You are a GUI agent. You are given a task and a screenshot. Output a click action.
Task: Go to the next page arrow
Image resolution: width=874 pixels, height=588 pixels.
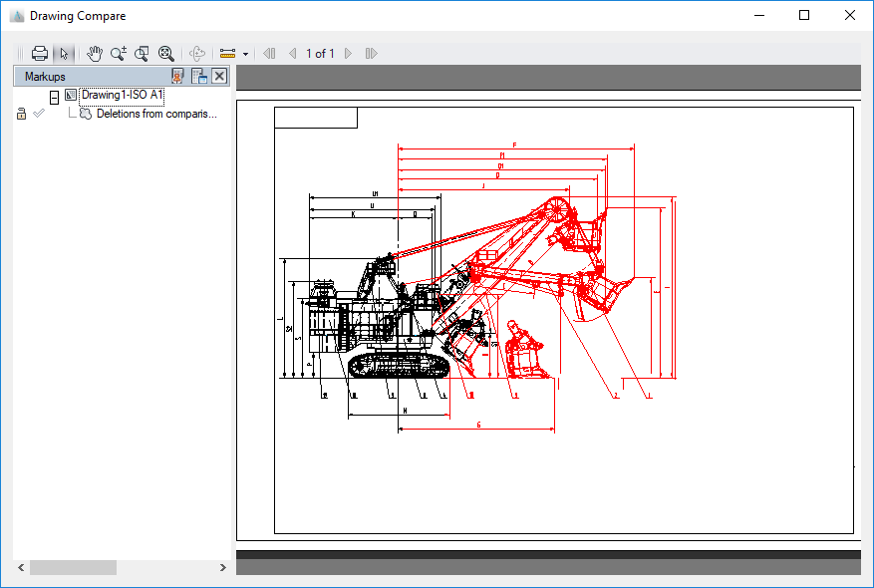[348, 54]
